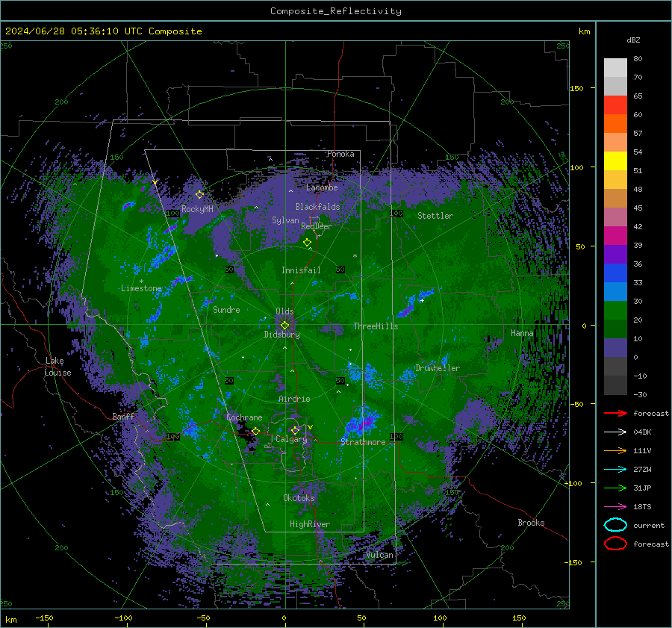Viewport: 672px width, 628px height.
Task: Click the Hanna map label
Action: 522,332
